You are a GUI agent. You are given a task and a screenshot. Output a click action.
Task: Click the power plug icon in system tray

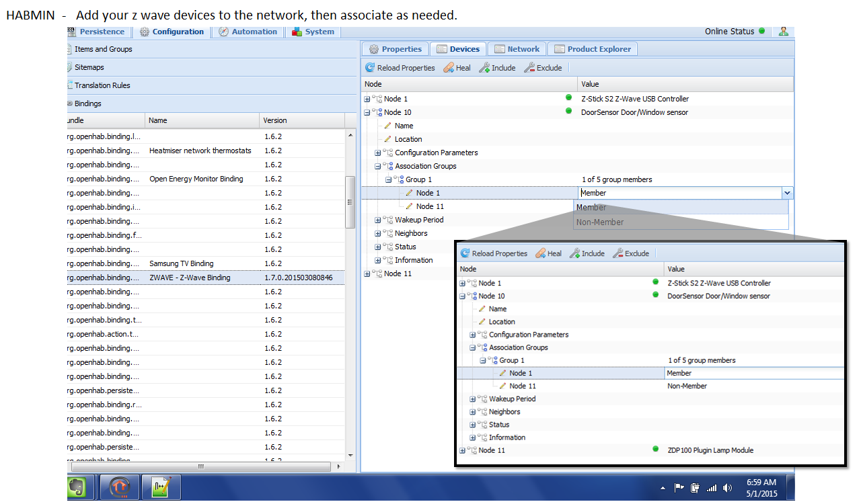(x=695, y=488)
